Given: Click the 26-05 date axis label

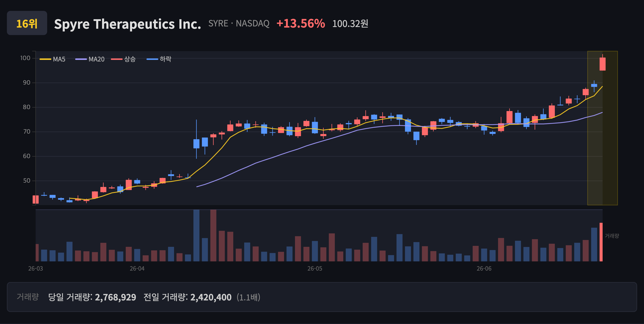Looking at the screenshot, I should click(x=315, y=268).
